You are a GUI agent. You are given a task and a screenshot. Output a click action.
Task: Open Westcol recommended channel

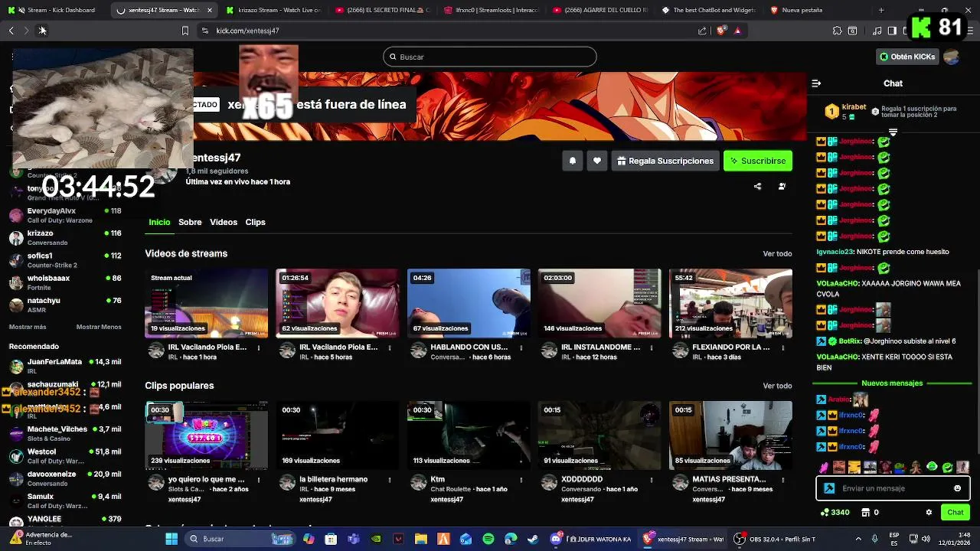click(x=64, y=456)
